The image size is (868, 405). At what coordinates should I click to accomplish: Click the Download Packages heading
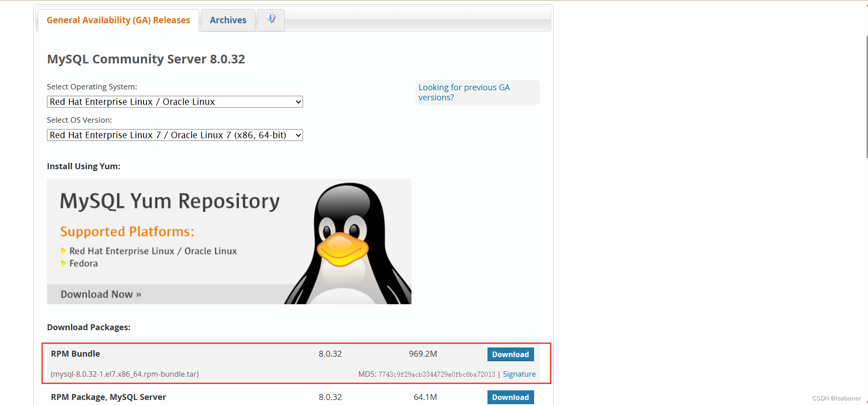[88, 327]
